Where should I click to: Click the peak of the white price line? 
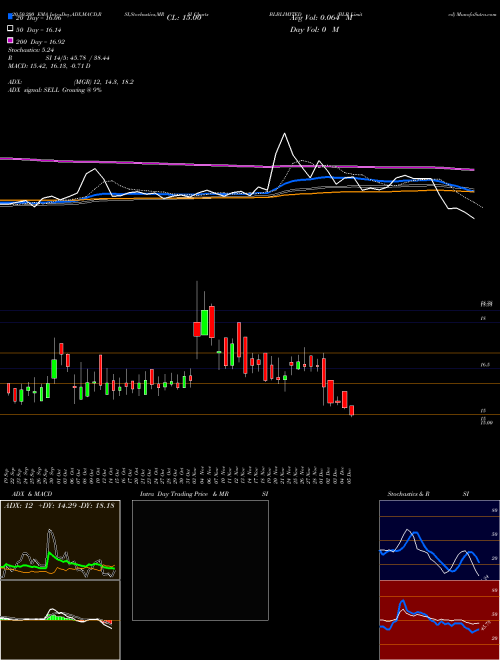point(285,134)
